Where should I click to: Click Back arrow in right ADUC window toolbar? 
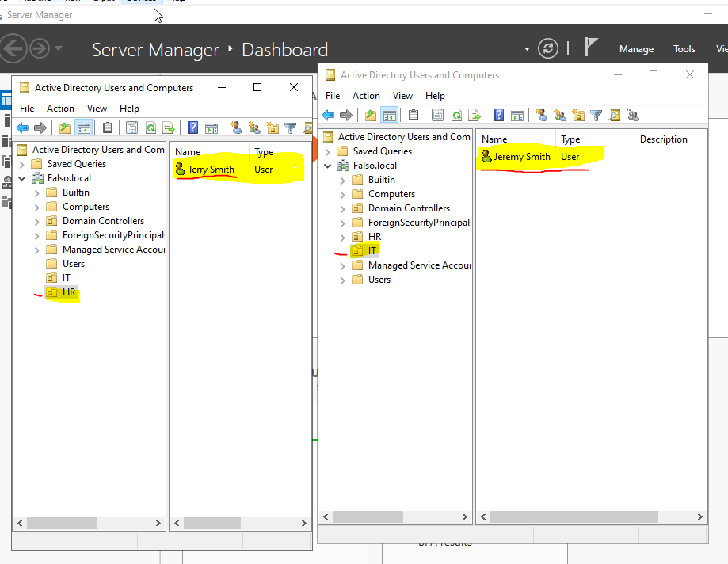328,115
